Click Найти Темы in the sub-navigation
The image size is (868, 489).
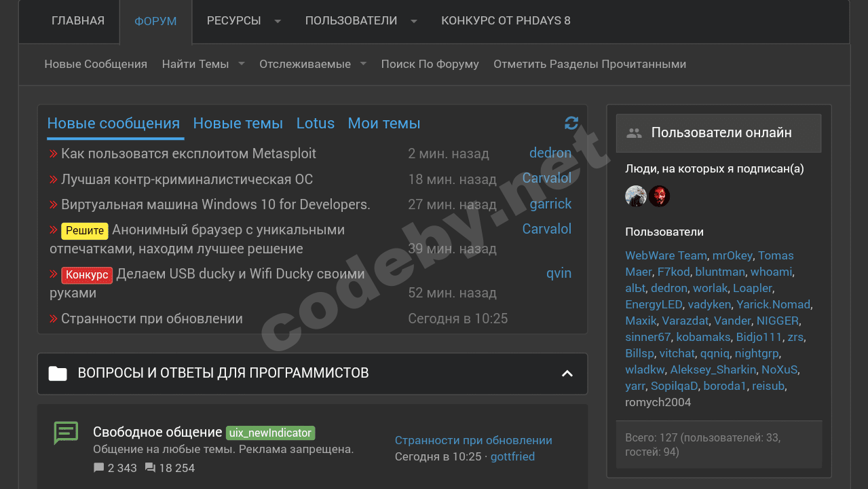click(195, 64)
